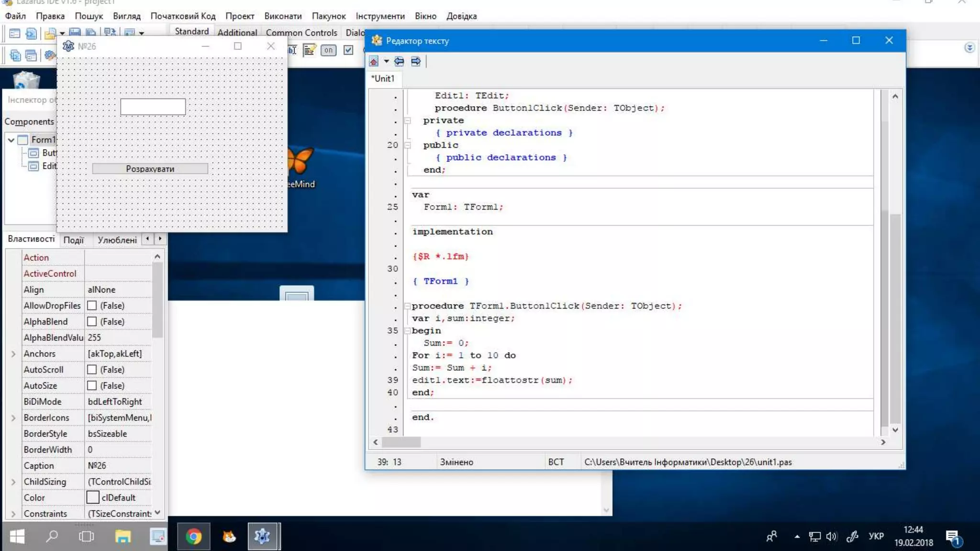Collapse the Form1 tree node
Screen dimensions: 980x551
click(11, 140)
